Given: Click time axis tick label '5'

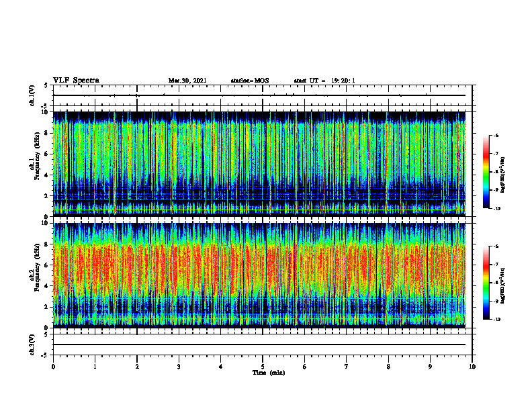Looking at the screenshot, I should tap(263, 367).
